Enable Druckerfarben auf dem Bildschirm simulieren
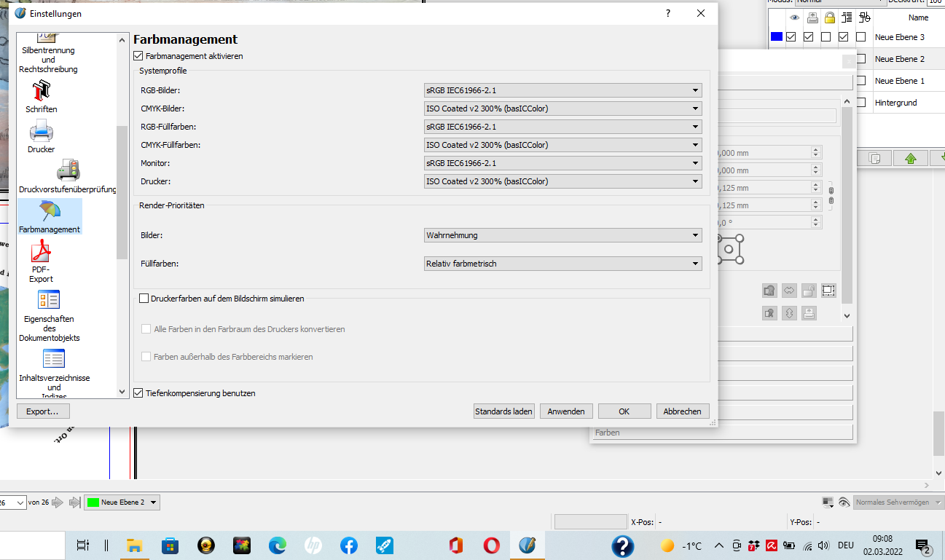The height and width of the screenshot is (560, 945). [144, 299]
